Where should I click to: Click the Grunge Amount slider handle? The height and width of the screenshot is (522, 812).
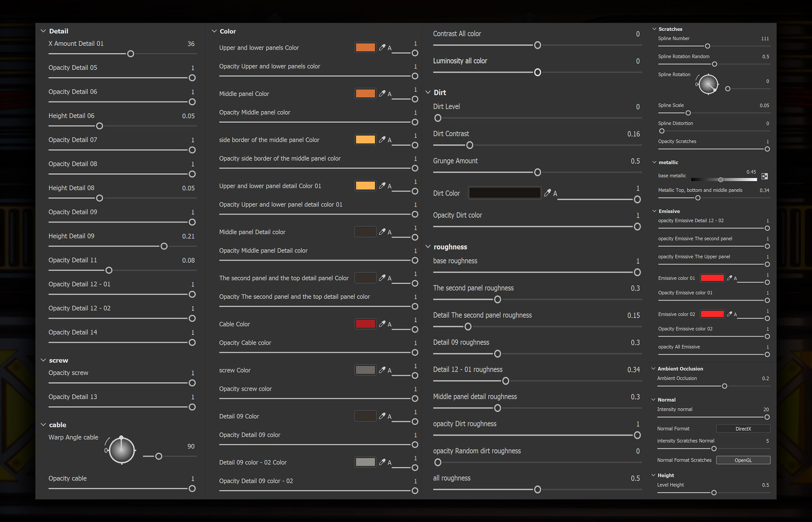(x=537, y=172)
